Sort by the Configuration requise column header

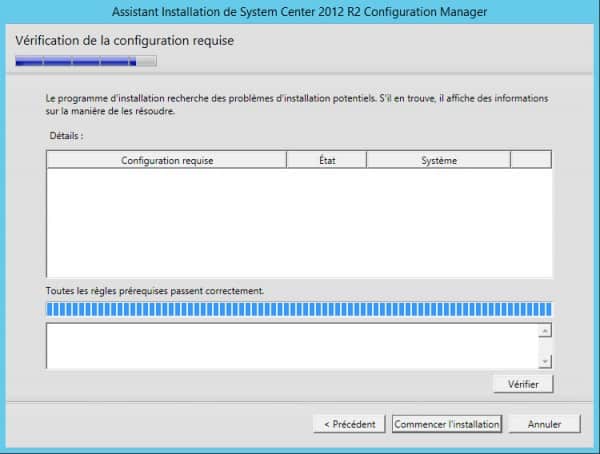pos(167,160)
